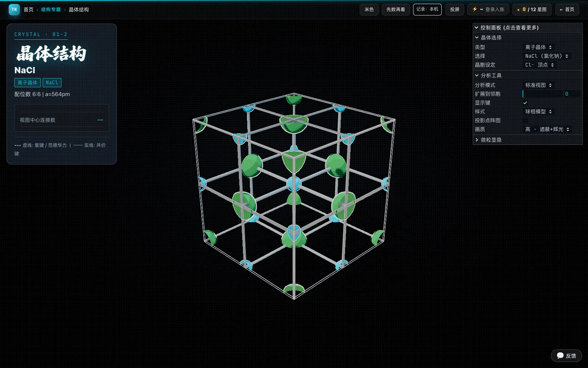
Task: Collapse the 晶体选择 section
Action: tap(477, 38)
